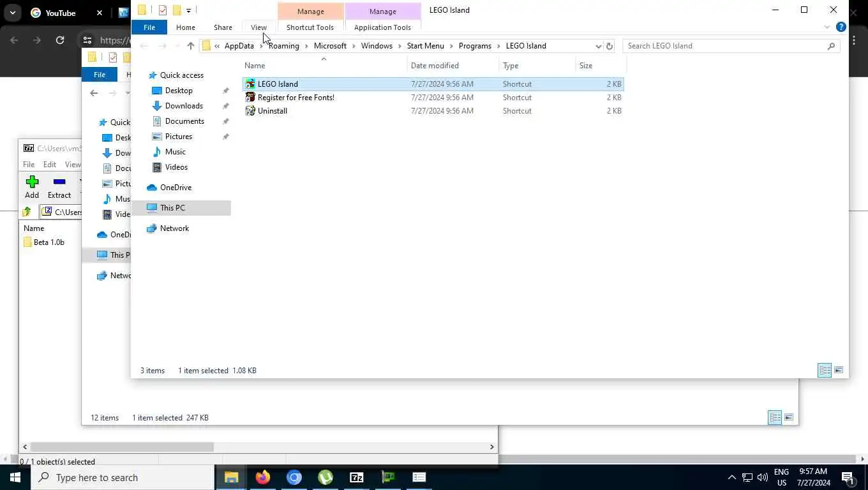Click the Properties quick access toolbar icon

click(163, 10)
